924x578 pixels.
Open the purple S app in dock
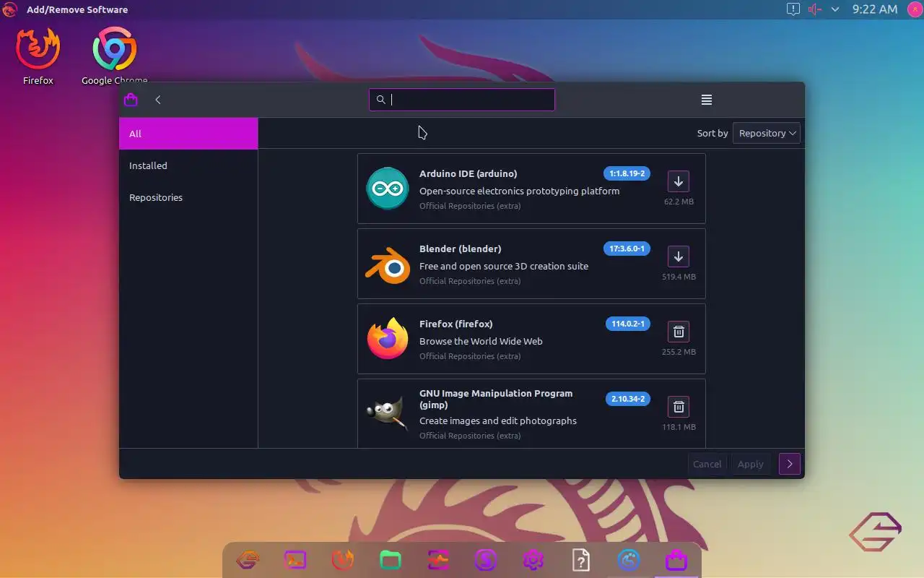point(485,559)
